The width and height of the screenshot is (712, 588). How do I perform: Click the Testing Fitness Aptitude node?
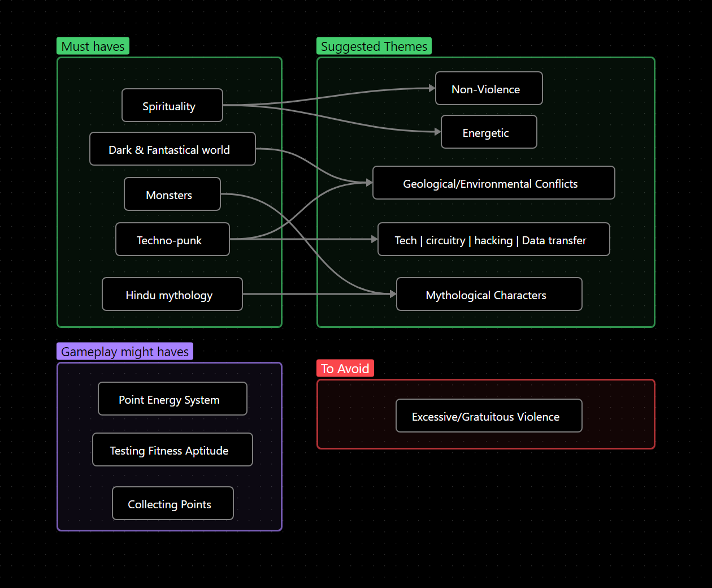click(x=172, y=449)
